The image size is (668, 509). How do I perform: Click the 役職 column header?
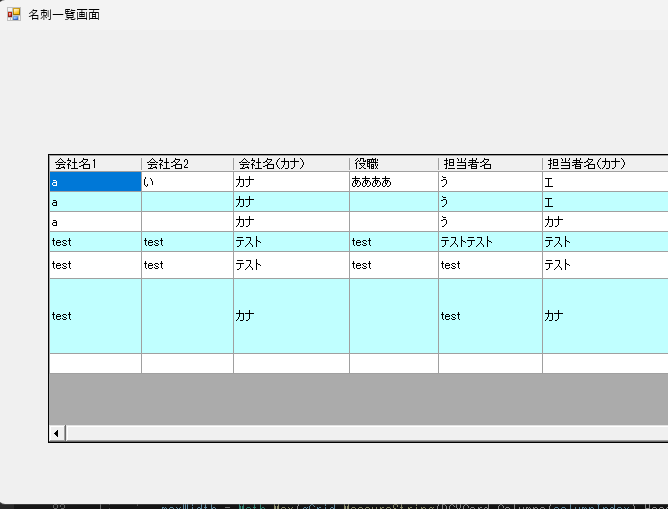click(x=394, y=164)
